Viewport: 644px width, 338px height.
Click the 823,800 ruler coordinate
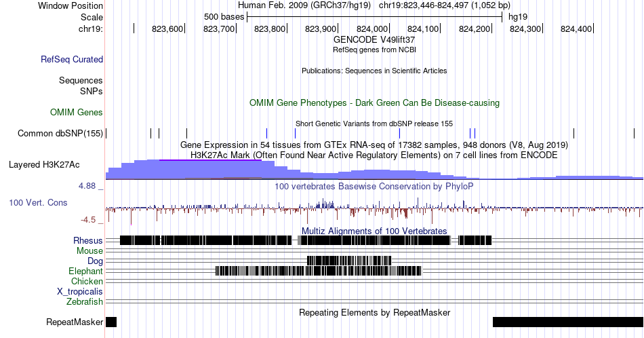click(x=269, y=29)
